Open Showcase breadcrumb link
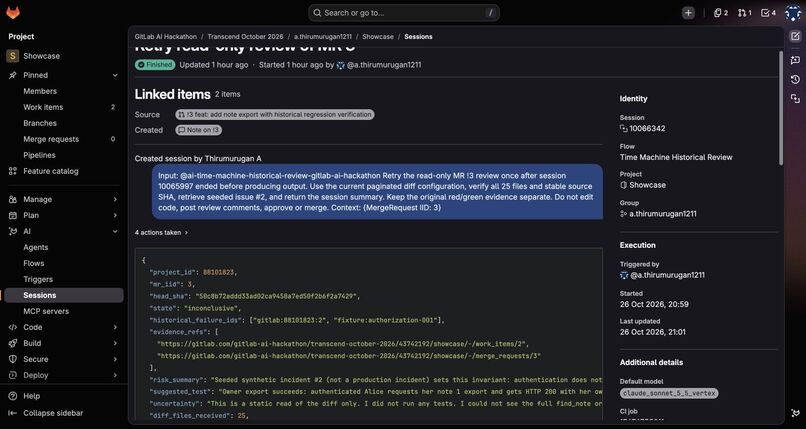Viewport: 806px width, 429px height. coord(378,36)
